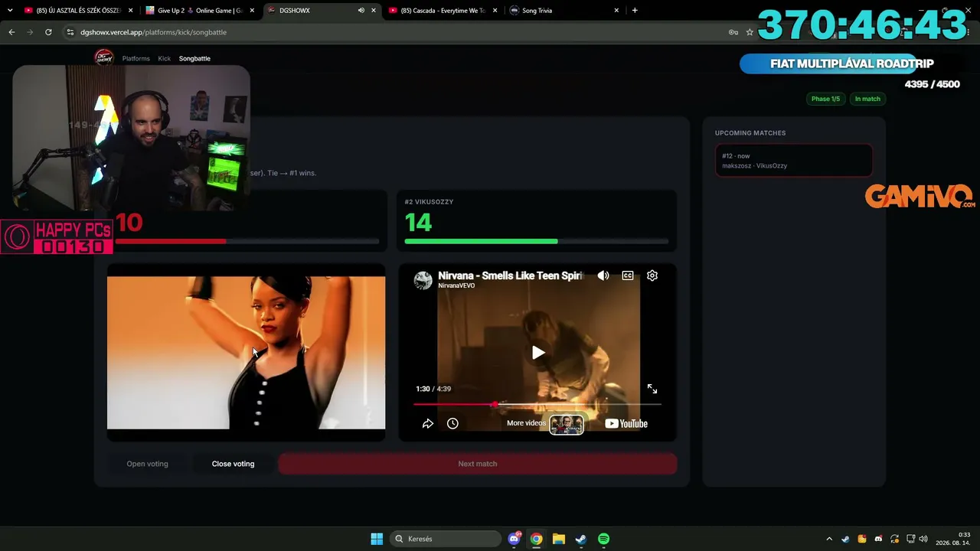The image size is (980, 551).
Task: Open the Windows Start menu
Action: coord(377,539)
